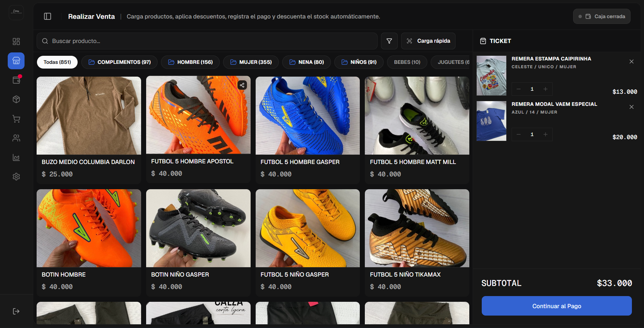The image size is (644, 328).
Task: Click the quantity value of REMERA MODAL VAEM ESPECIAL
Action: (x=532, y=134)
